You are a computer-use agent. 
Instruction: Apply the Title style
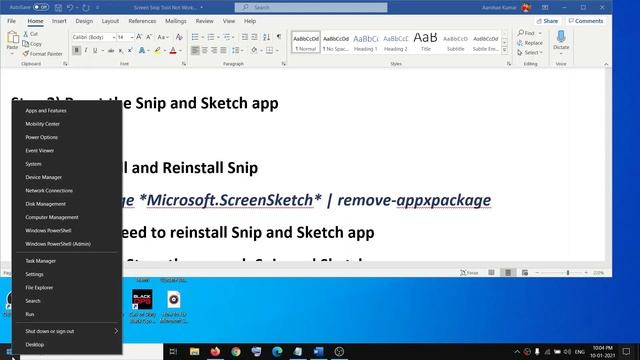click(425, 42)
